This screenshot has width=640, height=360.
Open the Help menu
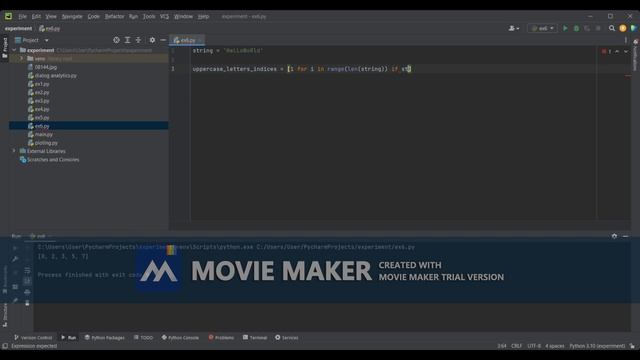(203, 16)
